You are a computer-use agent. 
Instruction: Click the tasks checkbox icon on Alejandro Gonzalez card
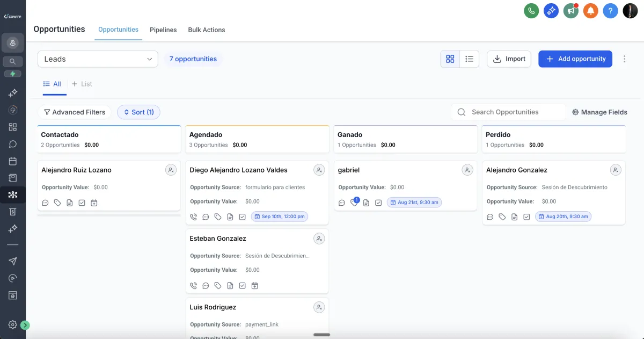point(526,217)
